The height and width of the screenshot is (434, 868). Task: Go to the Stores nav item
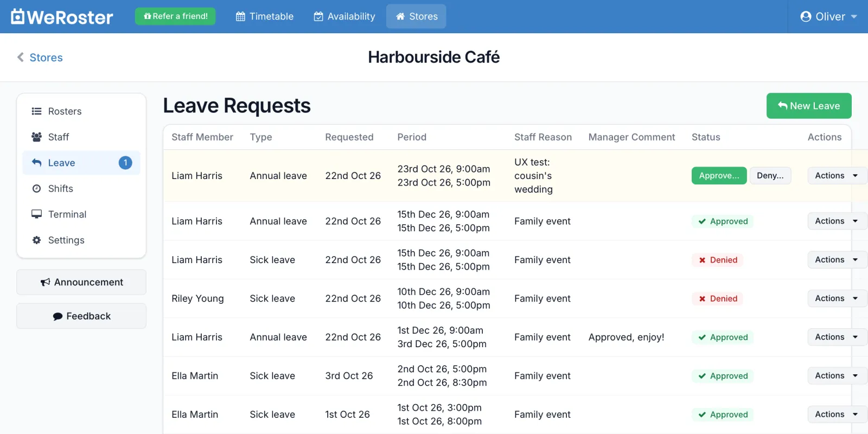pyautogui.click(x=416, y=16)
